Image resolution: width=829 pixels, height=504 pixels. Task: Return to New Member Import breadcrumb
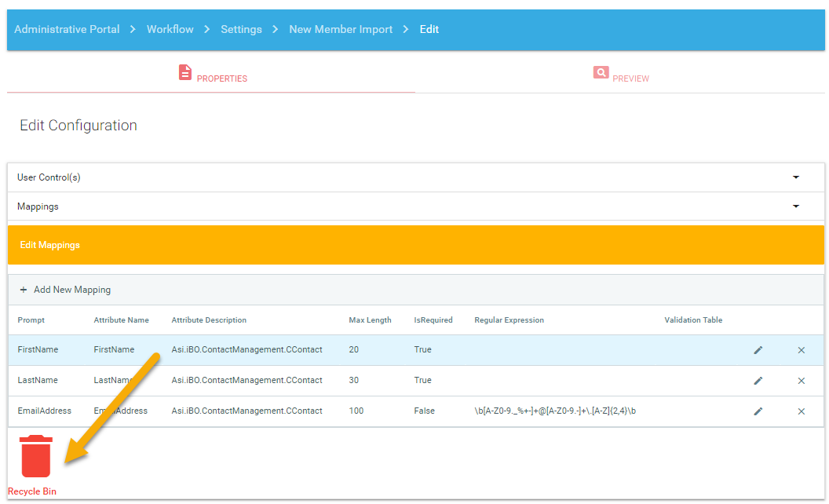(x=341, y=29)
